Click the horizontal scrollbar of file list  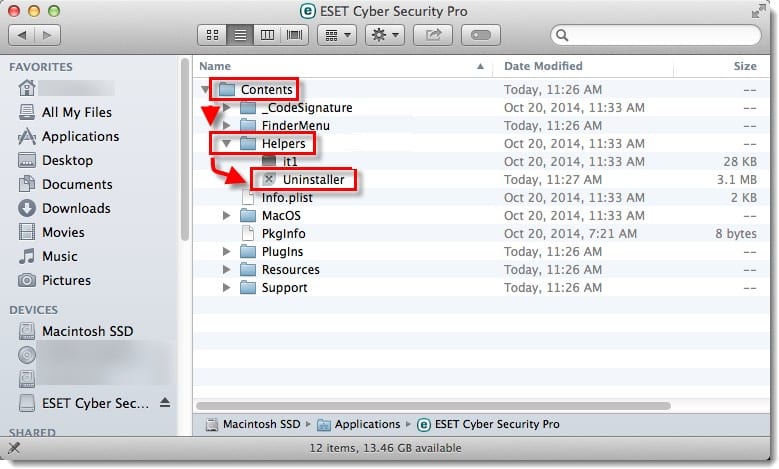coord(433,406)
